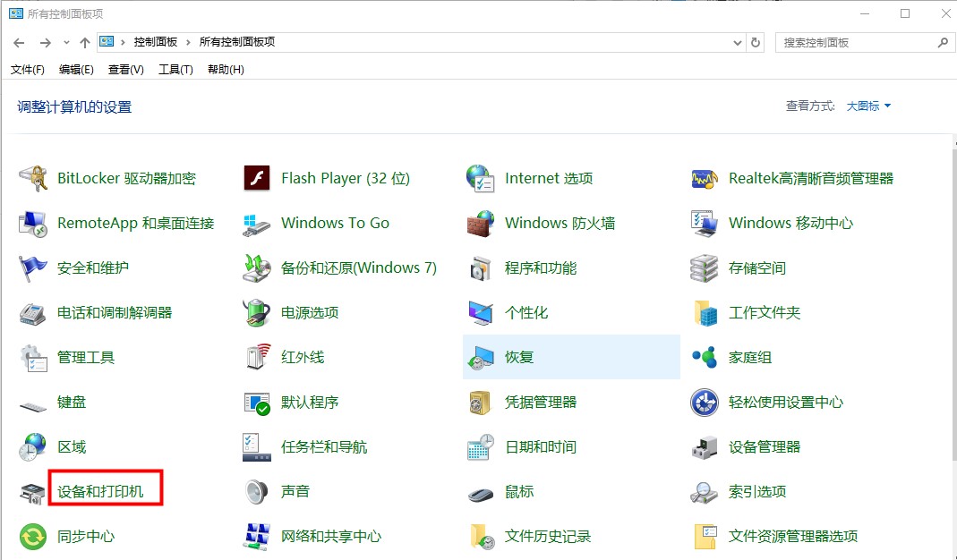Viewport: 957px width, 560px height.
Task: Open 个性化 monitor icon
Action: [481, 313]
